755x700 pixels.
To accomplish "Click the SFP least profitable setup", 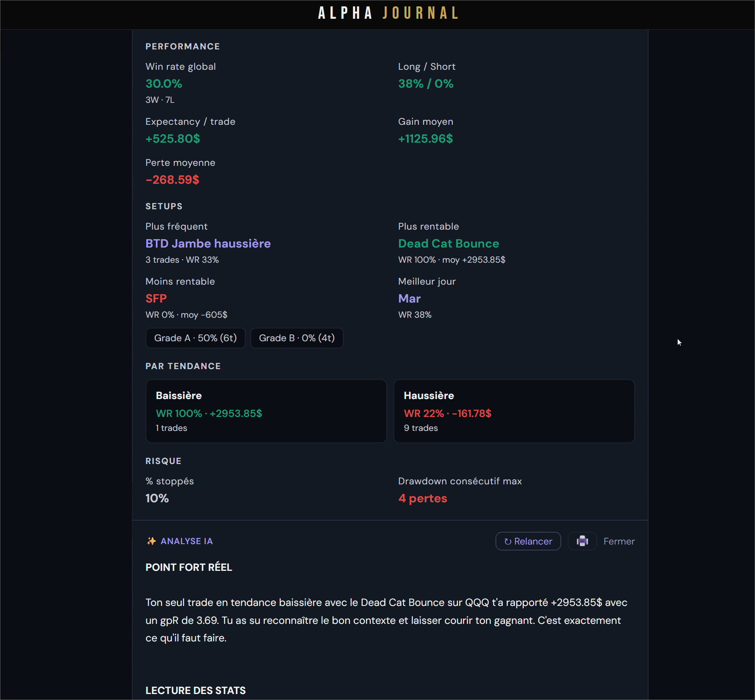I will (x=156, y=298).
